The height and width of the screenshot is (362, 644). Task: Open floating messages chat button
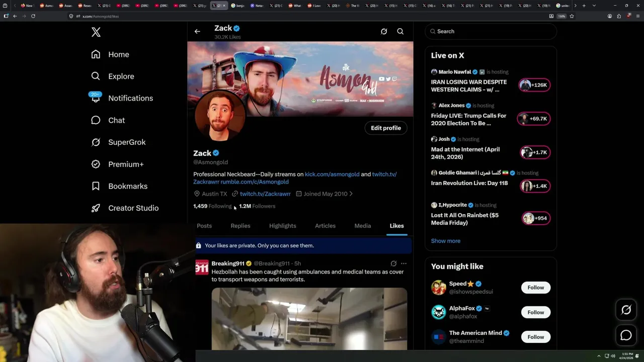coord(626,335)
